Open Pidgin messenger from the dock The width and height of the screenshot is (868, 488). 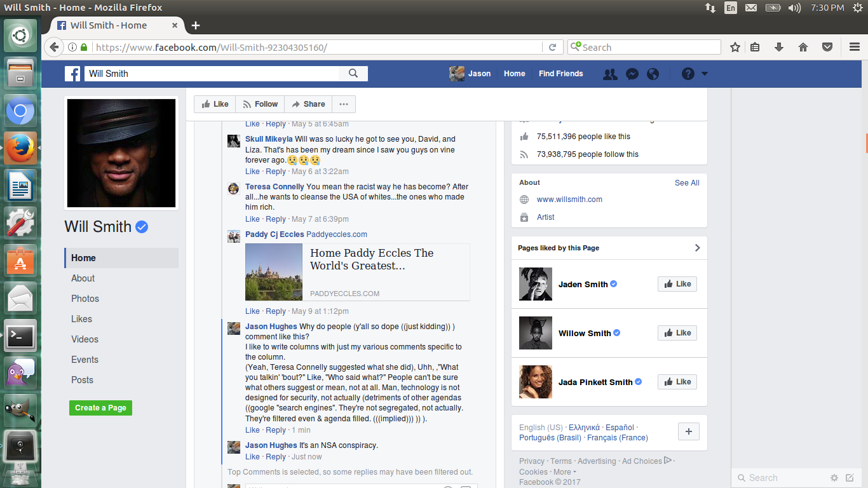[20, 372]
